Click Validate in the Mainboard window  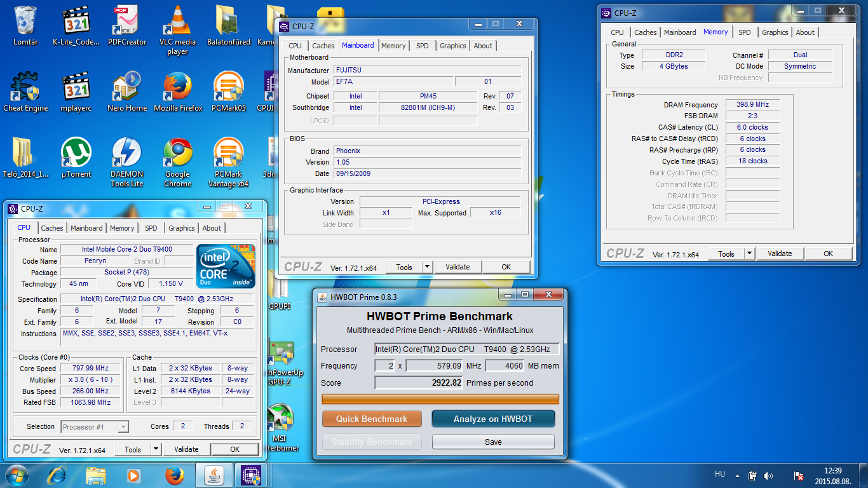458,267
